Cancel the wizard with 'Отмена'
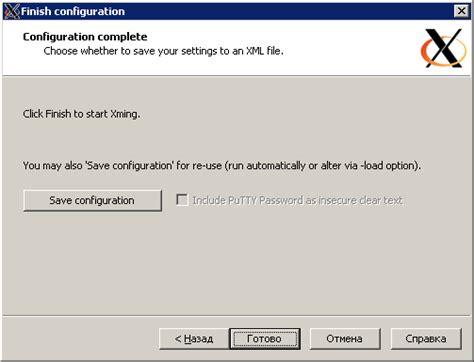Viewport: 474px width, 362px height. point(345,339)
